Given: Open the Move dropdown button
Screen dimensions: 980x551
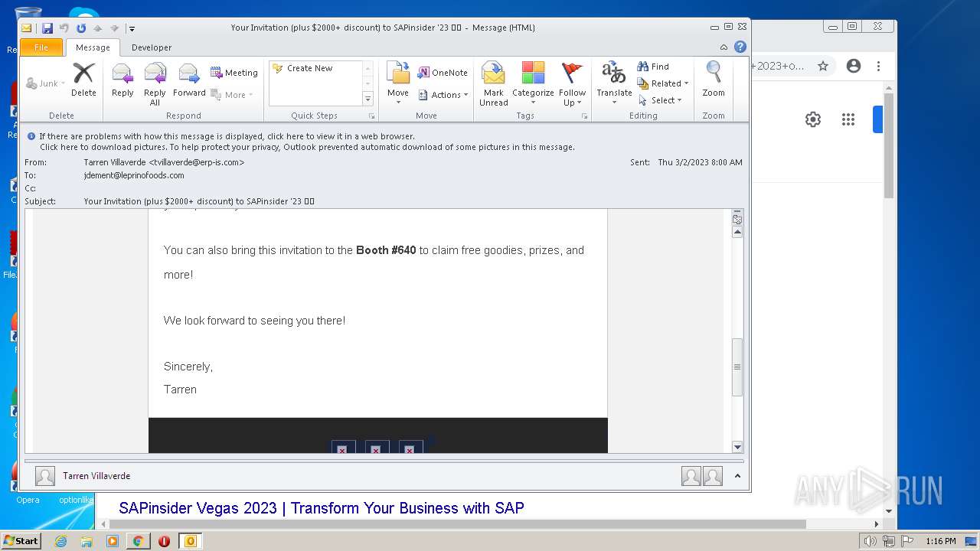Looking at the screenshot, I should (398, 84).
